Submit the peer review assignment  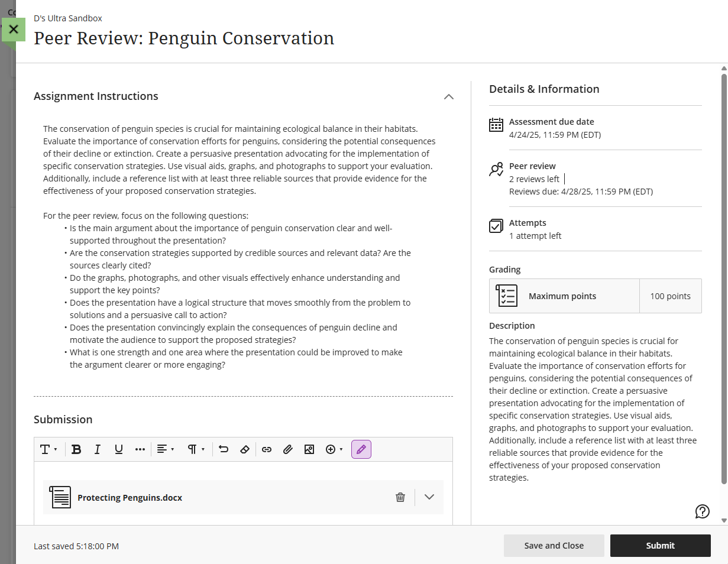(x=661, y=546)
